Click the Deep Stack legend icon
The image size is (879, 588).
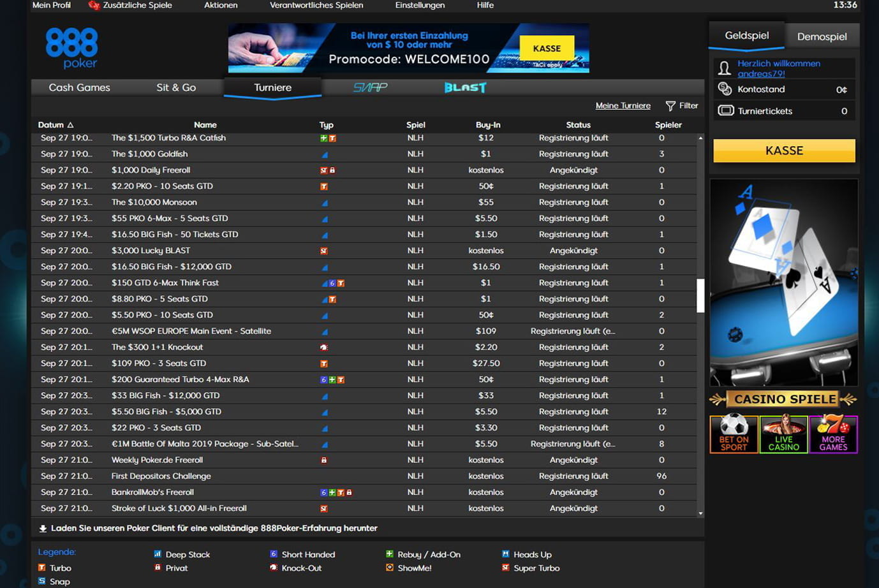tap(158, 554)
